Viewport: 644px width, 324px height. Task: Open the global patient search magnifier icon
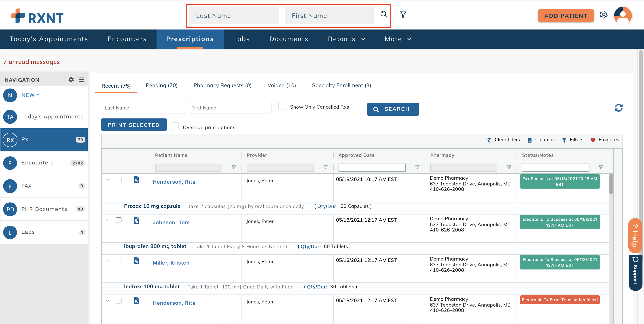tap(384, 15)
